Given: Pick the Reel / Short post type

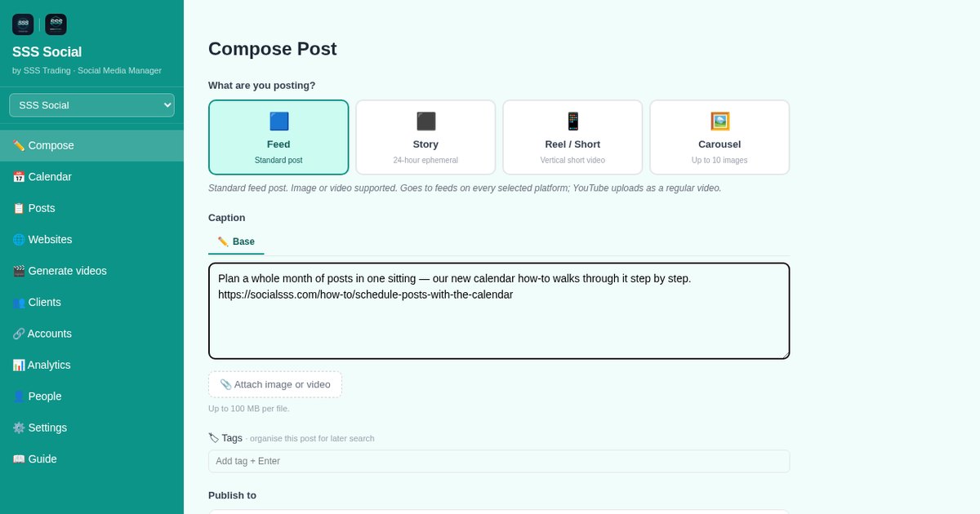Looking at the screenshot, I should point(572,137).
